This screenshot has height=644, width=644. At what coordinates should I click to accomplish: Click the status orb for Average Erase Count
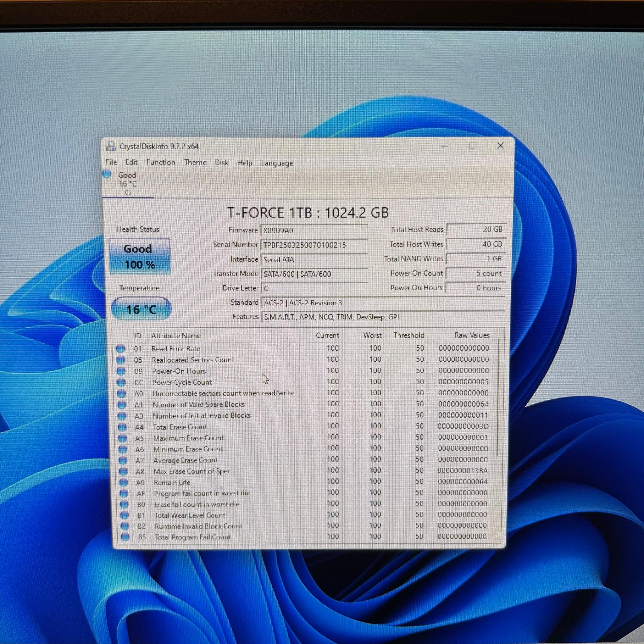[123, 460]
